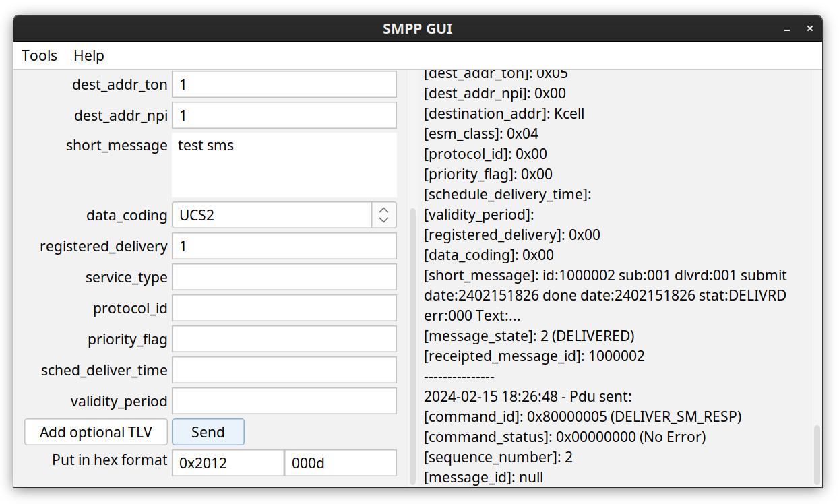Click the '[validity_period]:' log line

click(478, 214)
